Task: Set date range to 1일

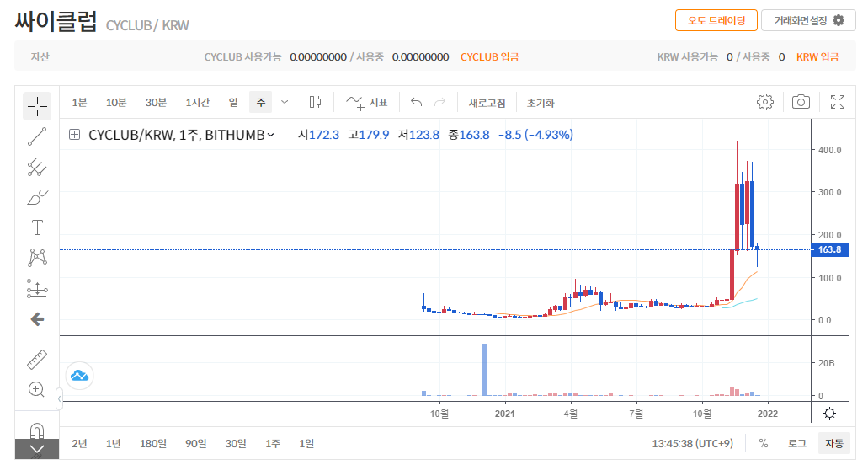Action: [x=306, y=443]
